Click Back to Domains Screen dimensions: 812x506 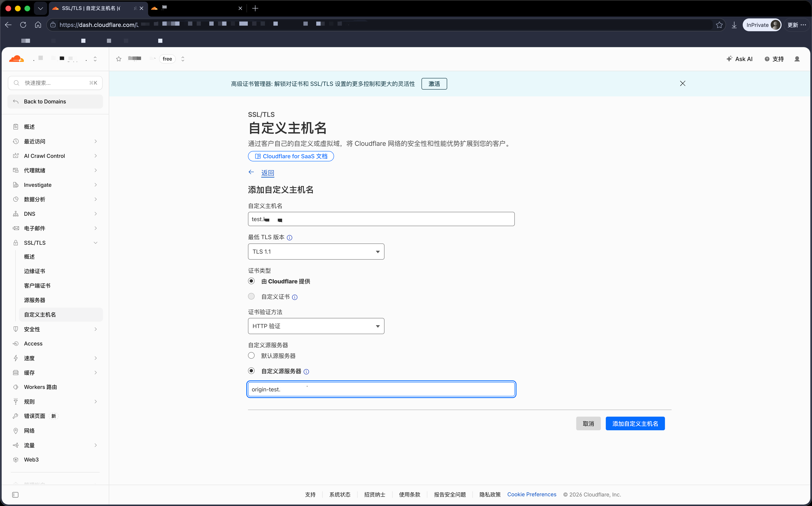tap(56, 101)
